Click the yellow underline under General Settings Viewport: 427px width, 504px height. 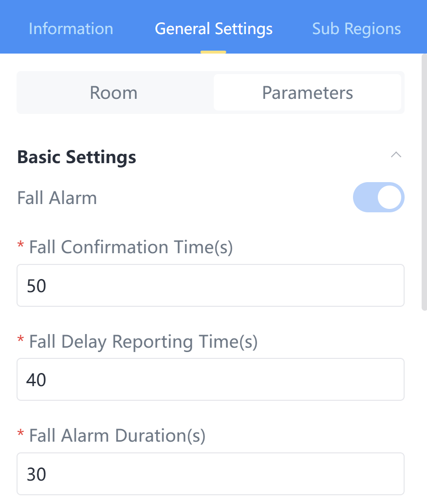[x=213, y=52]
